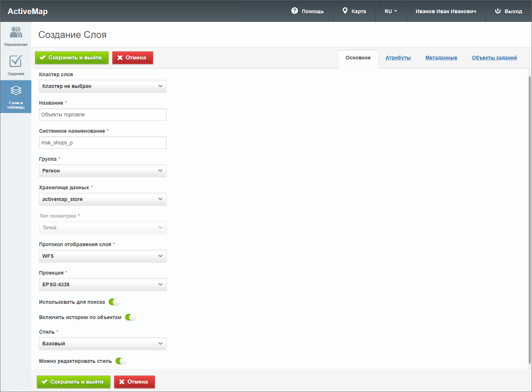Open the RU language selector
Viewport: 532px width, 392px height.
(391, 11)
